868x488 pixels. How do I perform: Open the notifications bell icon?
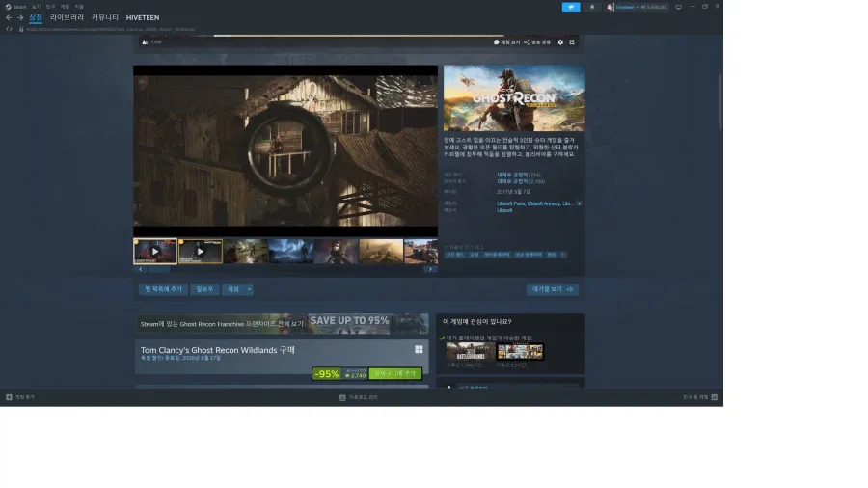coord(592,7)
